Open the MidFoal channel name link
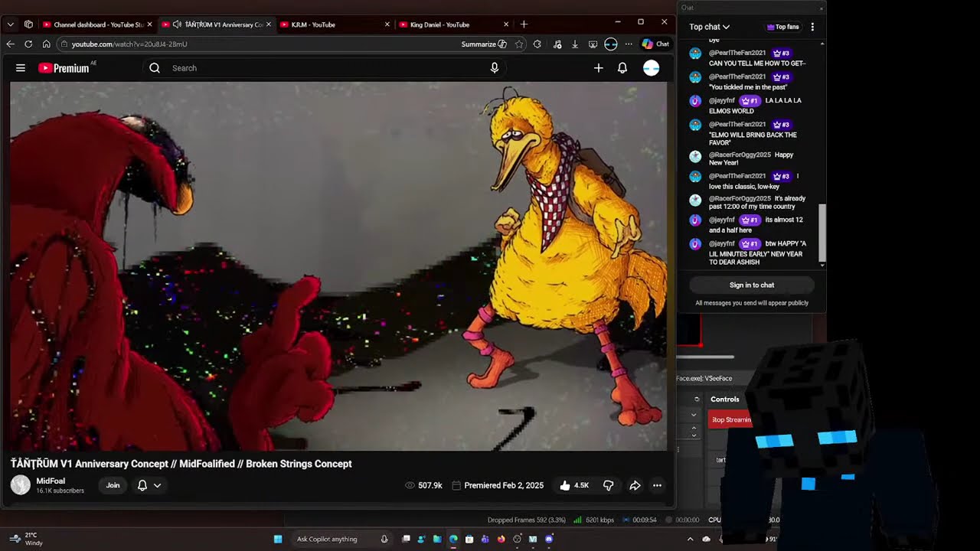This screenshot has width=980, height=551. 51,481
